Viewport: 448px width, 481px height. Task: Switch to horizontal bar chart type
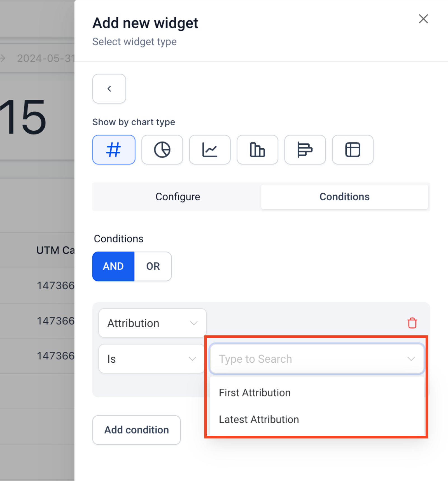(x=305, y=150)
